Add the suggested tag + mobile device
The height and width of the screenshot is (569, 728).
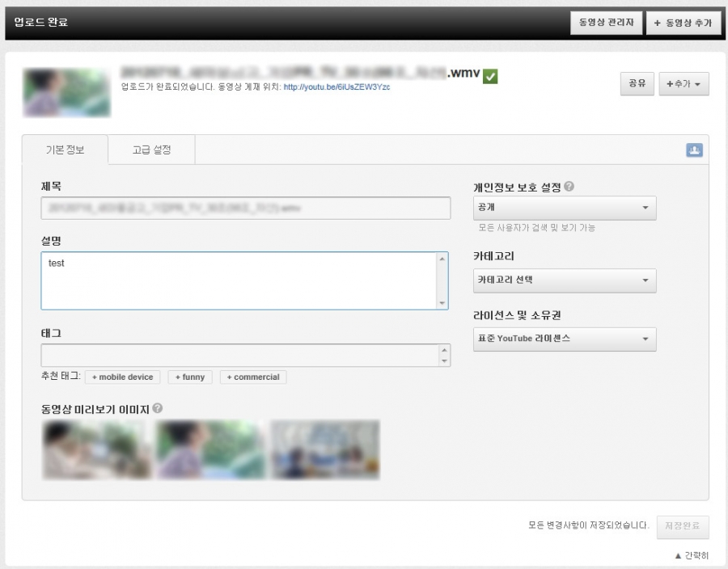[122, 377]
